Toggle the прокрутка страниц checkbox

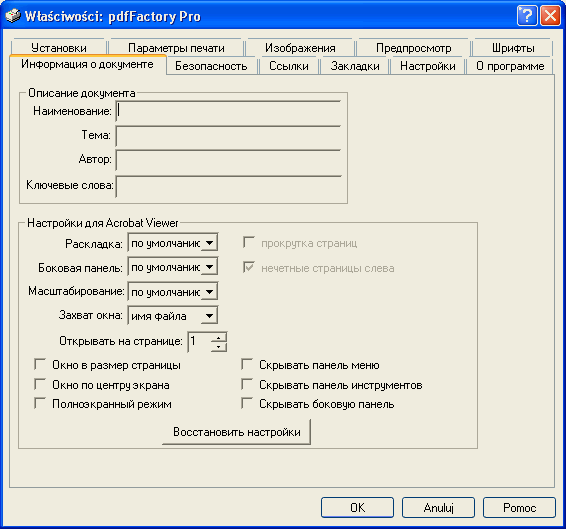coord(249,242)
